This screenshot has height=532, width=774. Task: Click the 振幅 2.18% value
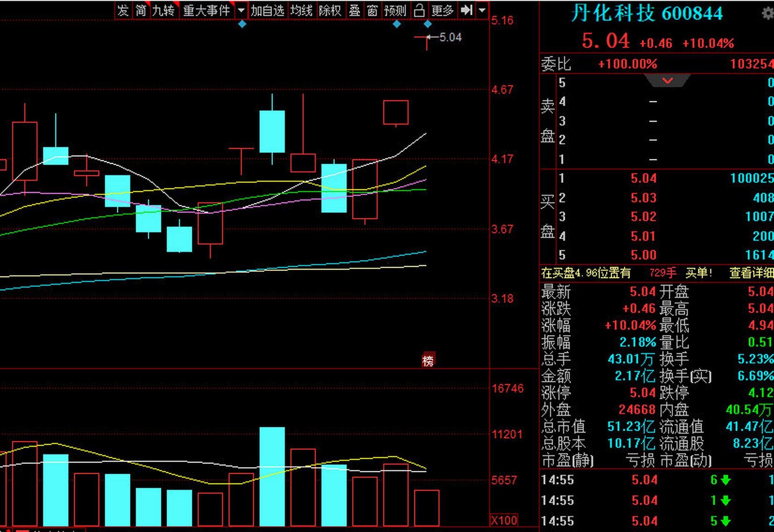[x=637, y=342]
